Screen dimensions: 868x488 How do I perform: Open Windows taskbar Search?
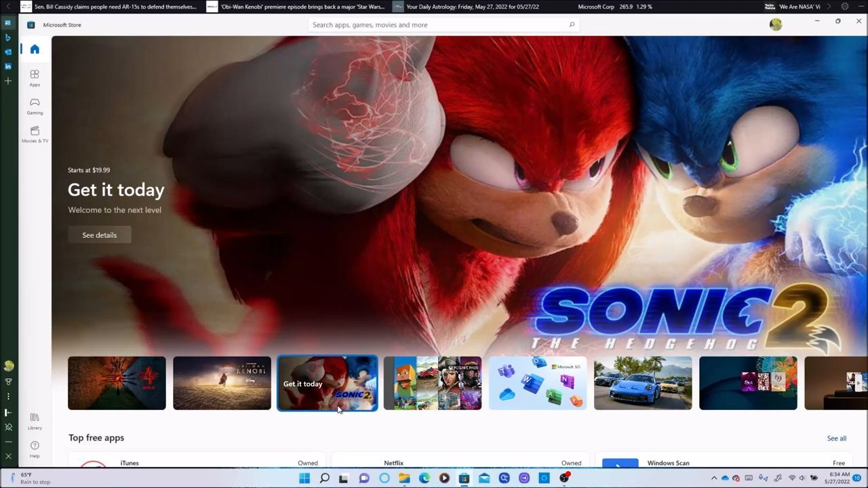click(x=324, y=478)
